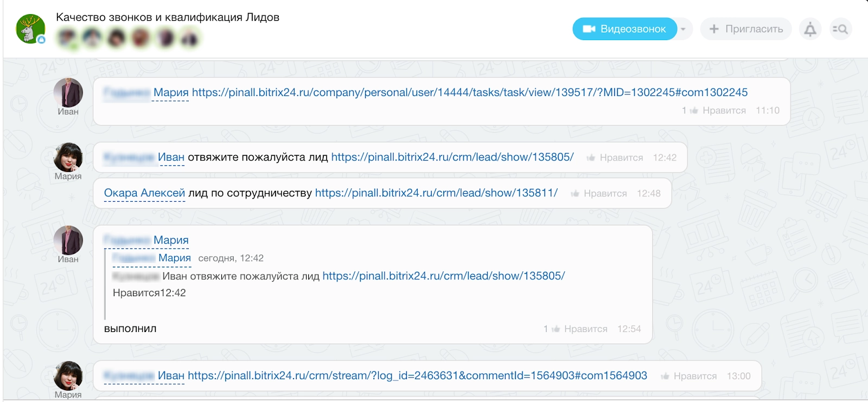Click the last participant avatar in the header
The image size is (868, 402).
(189, 38)
